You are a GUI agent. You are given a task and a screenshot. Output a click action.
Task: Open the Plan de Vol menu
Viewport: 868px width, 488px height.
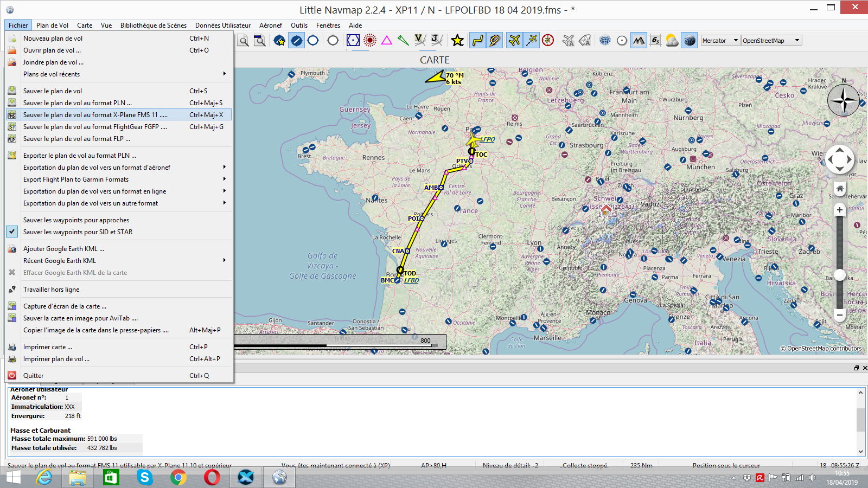[52, 25]
